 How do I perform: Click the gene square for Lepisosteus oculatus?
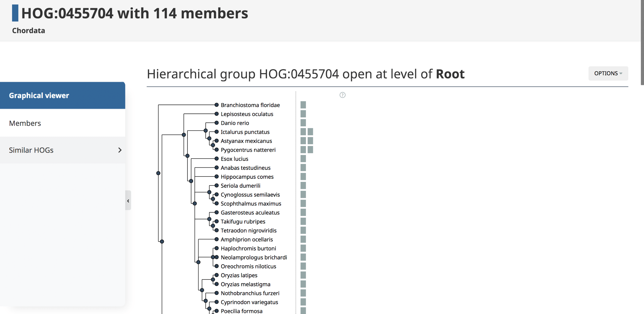303,114
